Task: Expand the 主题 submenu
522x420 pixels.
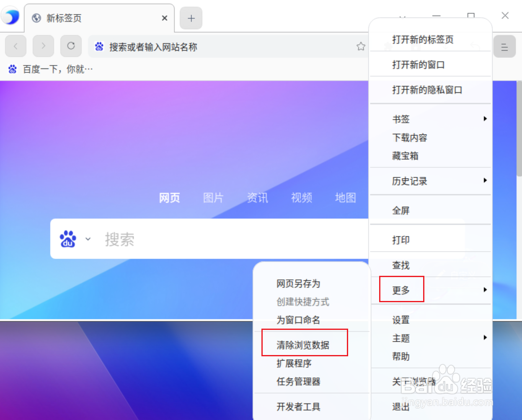Action: point(430,338)
